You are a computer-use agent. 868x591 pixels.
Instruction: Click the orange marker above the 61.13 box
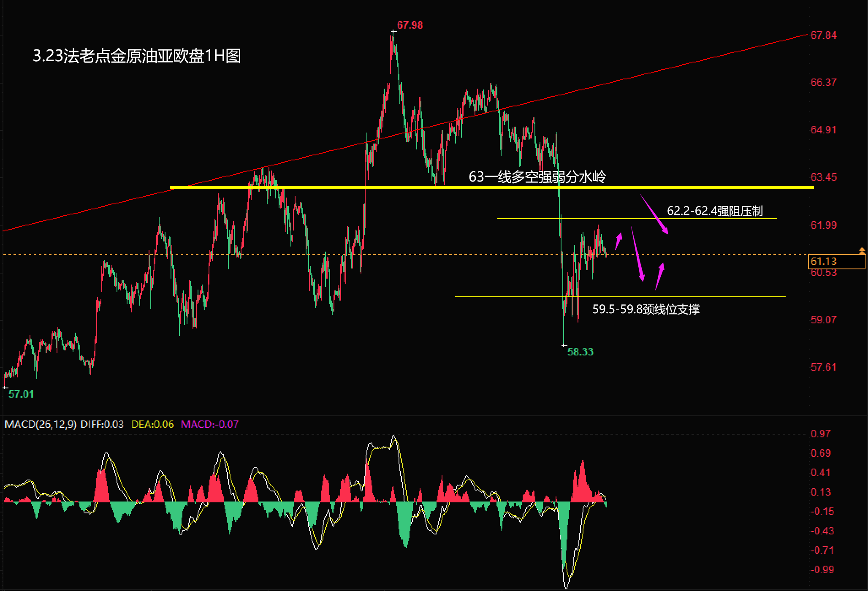coord(862,251)
